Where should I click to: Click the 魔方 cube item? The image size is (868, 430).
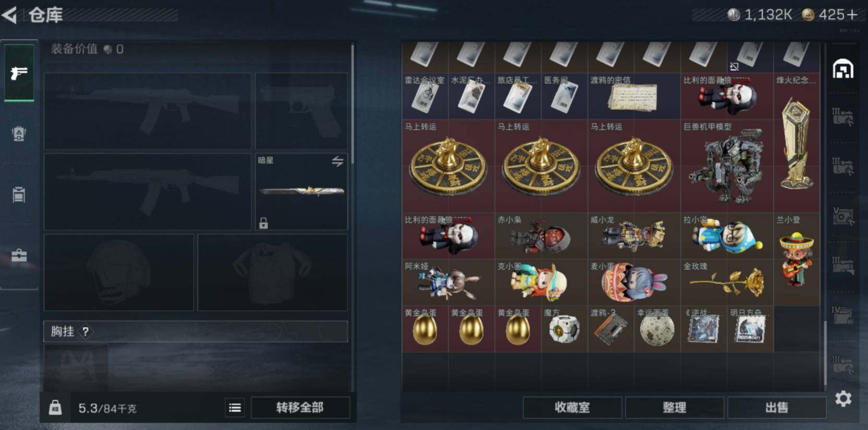pyautogui.click(x=565, y=329)
